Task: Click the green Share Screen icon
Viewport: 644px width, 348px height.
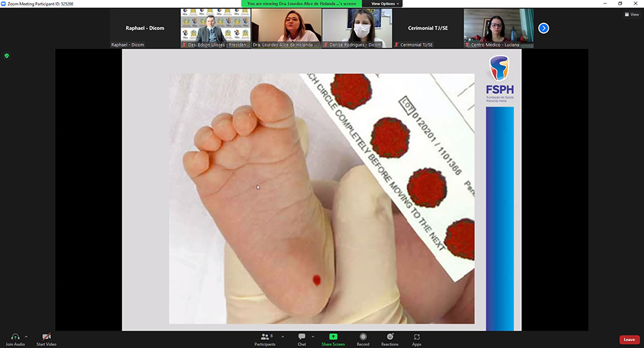Action: pyautogui.click(x=333, y=337)
